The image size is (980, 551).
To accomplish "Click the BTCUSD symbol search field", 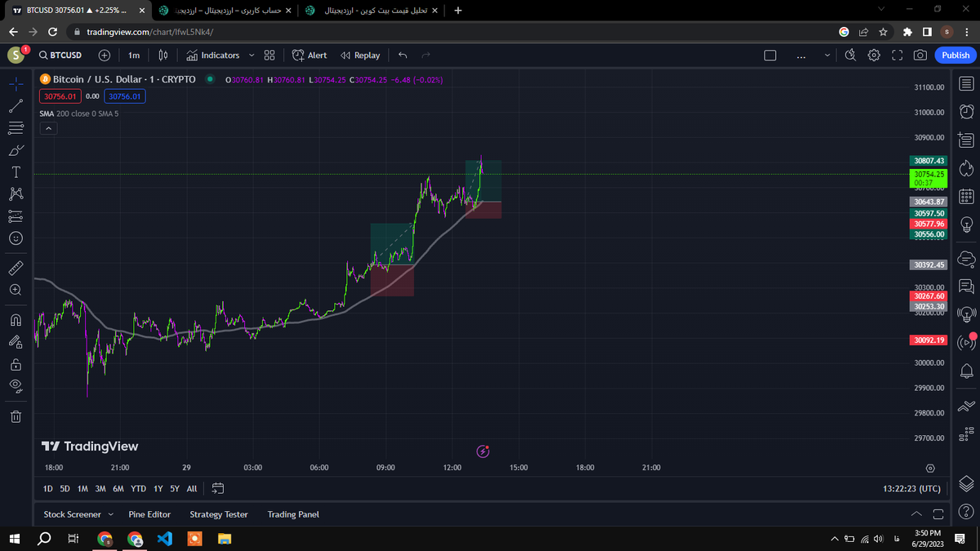I will point(65,56).
